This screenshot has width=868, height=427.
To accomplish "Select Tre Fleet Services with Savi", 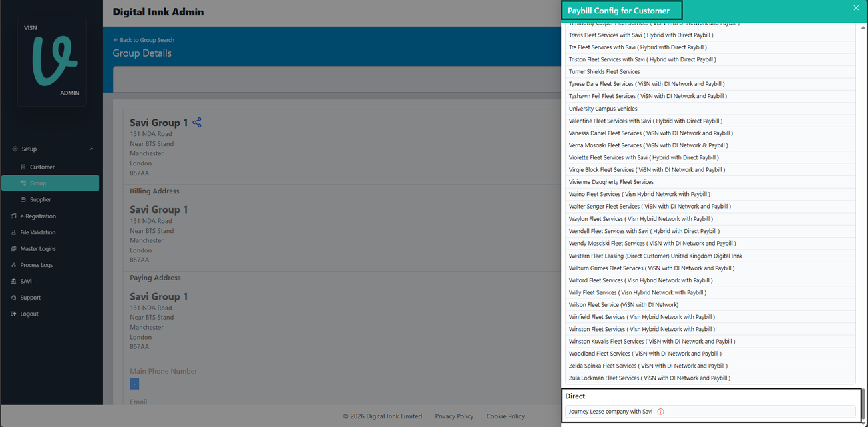I will click(710, 47).
